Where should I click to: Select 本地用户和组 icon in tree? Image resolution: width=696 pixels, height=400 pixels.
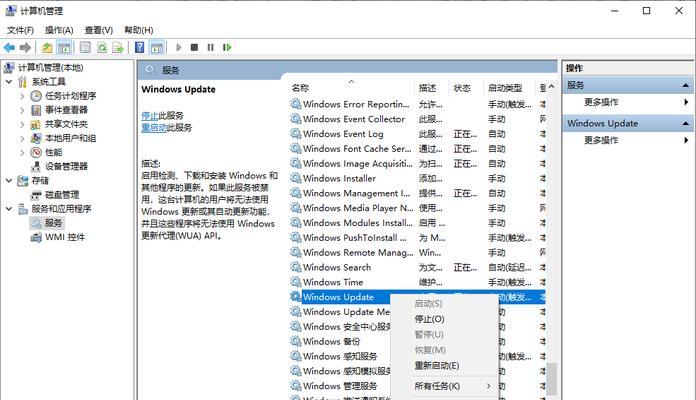36,139
